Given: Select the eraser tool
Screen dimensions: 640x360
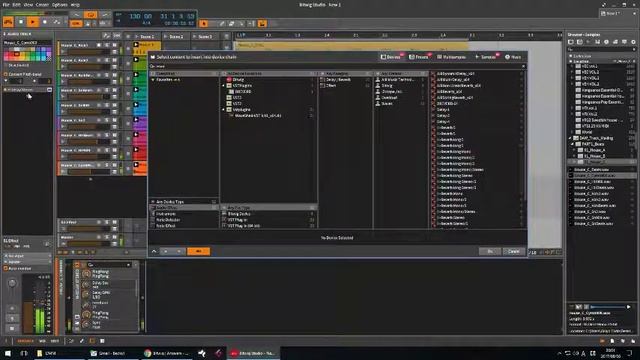Looking at the screenshot, I should pyautogui.click(x=231, y=24).
